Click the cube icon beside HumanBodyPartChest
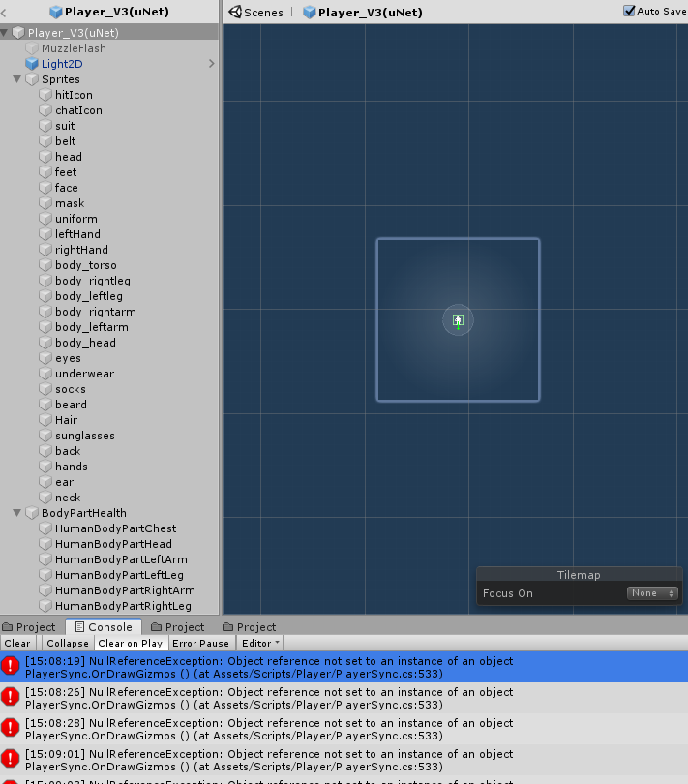 45,529
